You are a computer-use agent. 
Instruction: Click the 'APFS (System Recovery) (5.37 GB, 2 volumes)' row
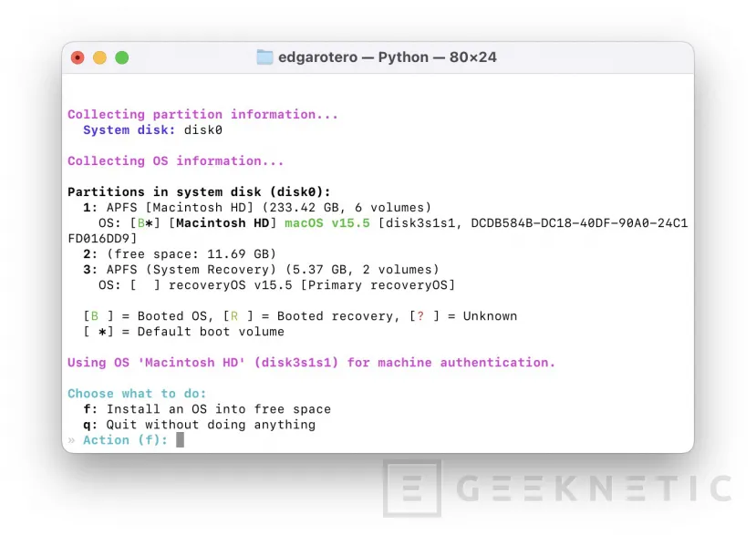[x=261, y=270]
